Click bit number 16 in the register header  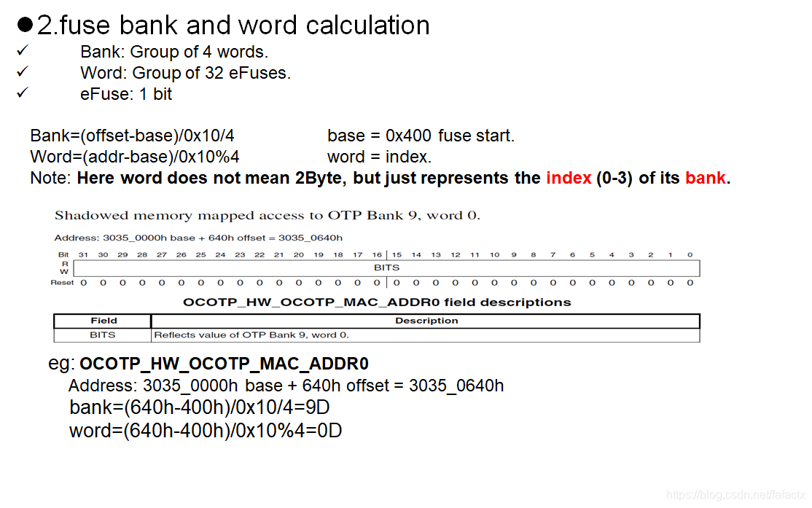coord(377,255)
